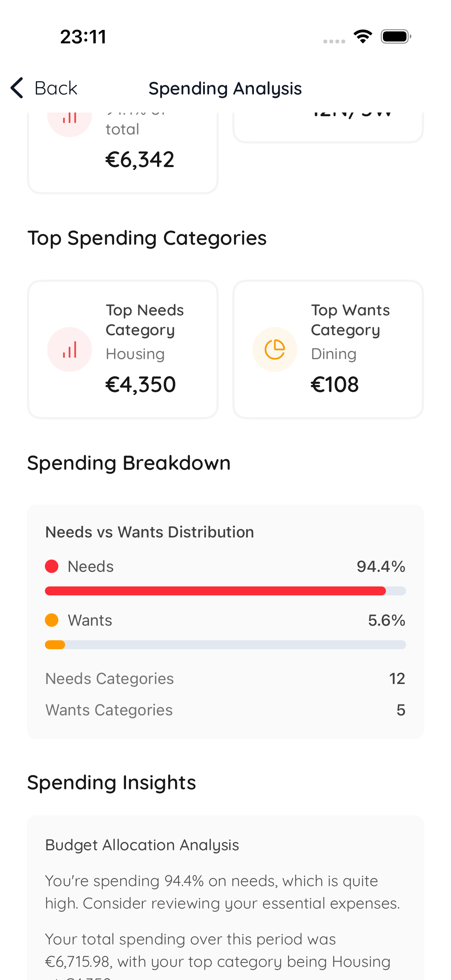Select the Spending Analysis title
This screenshot has height=980, width=451.
tap(224, 88)
